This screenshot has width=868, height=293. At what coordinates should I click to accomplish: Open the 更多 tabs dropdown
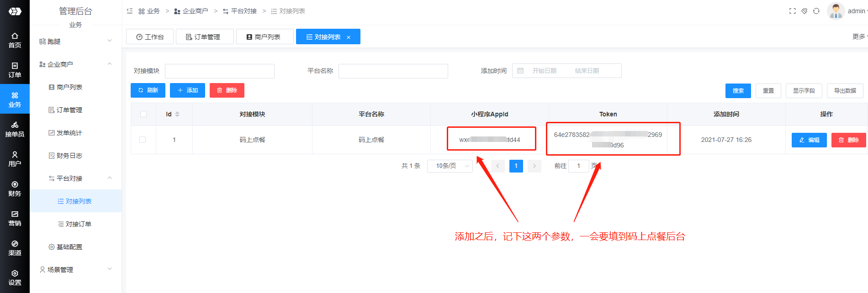860,37
